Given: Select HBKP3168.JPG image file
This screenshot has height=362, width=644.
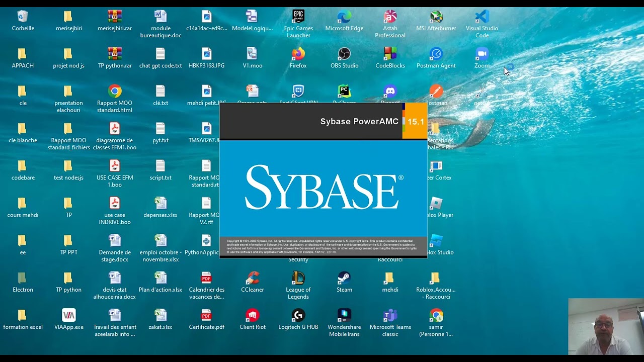Looking at the screenshot, I should pyautogui.click(x=206, y=58).
